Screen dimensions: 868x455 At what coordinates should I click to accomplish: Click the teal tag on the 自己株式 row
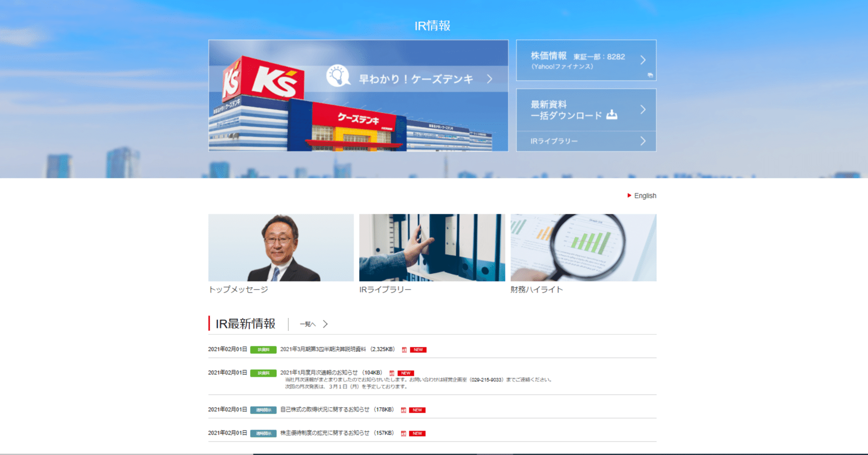(x=263, y=410)
